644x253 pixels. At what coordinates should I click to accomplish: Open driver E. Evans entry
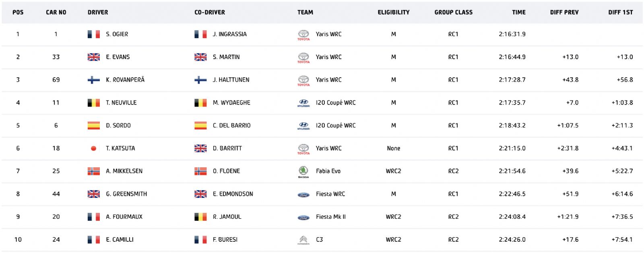(118, 57)
